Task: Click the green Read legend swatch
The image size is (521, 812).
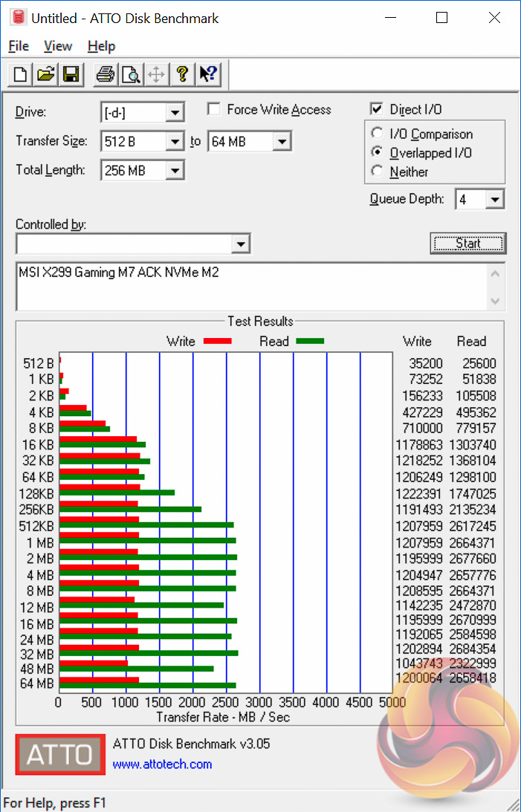Action: [x=310, y=341]
